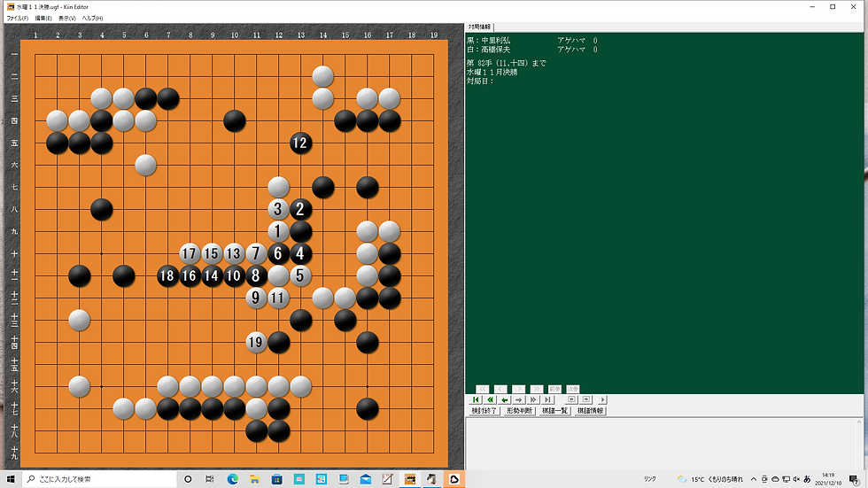Viewport: 868px width, 488px height.
Task: Click the muted speaker volume icon
Action: pyautogui.click(x=796, y=479)
